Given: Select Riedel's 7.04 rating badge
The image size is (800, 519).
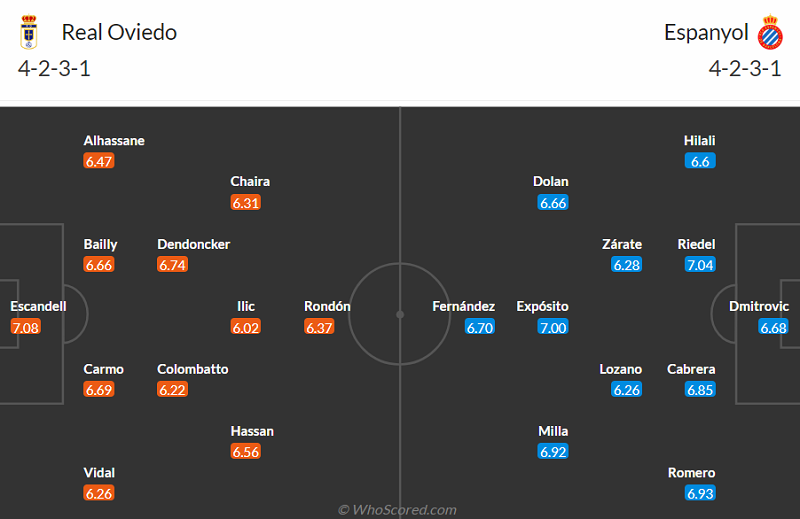Looking at the screenshot, I should click(700, 265).
